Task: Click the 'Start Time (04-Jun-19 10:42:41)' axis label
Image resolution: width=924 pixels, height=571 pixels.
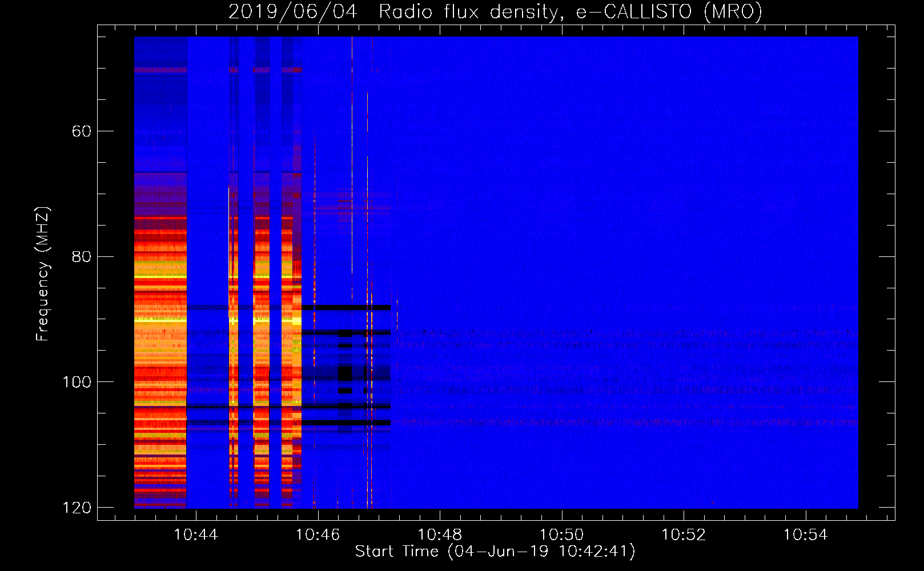Action: pyautogui.click(x=495, y=552)
